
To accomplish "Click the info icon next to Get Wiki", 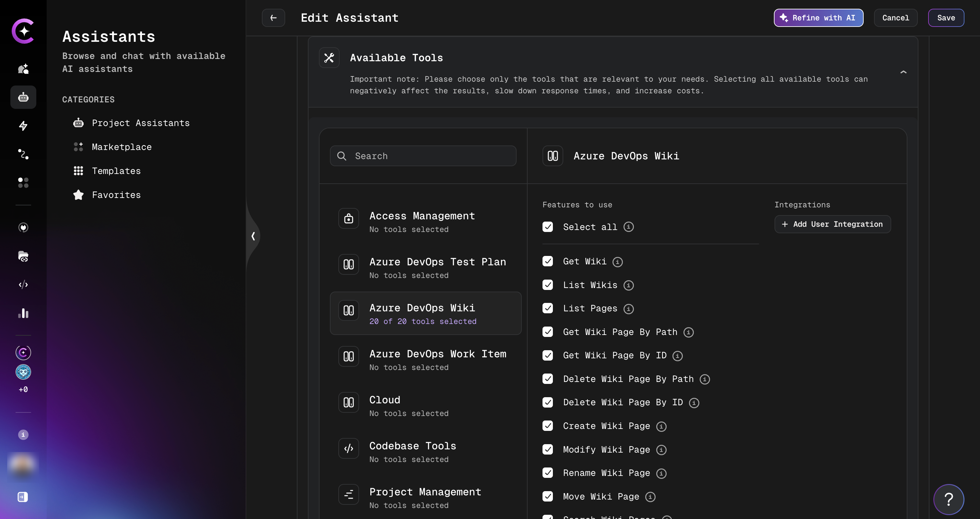I will click(x=617, y=262).
